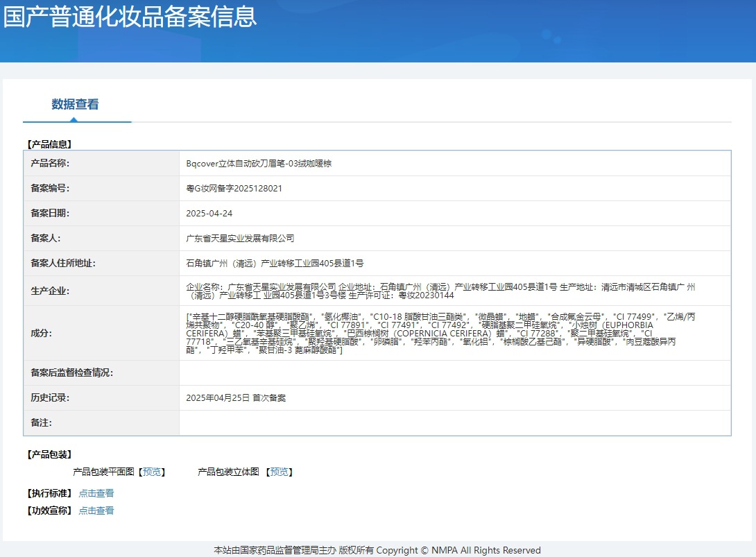Viewport: 756px width, 557px height.
Task: Click the 备注 label cell
Action: click(x=101, y=423)
